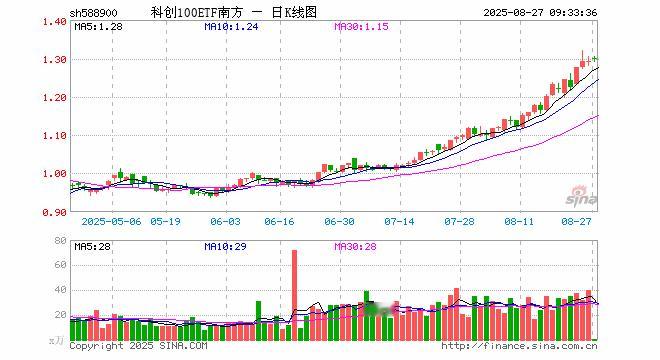Click the Sina logo watermark
This screenshot has height=360, width=660.
coord(581,196)
